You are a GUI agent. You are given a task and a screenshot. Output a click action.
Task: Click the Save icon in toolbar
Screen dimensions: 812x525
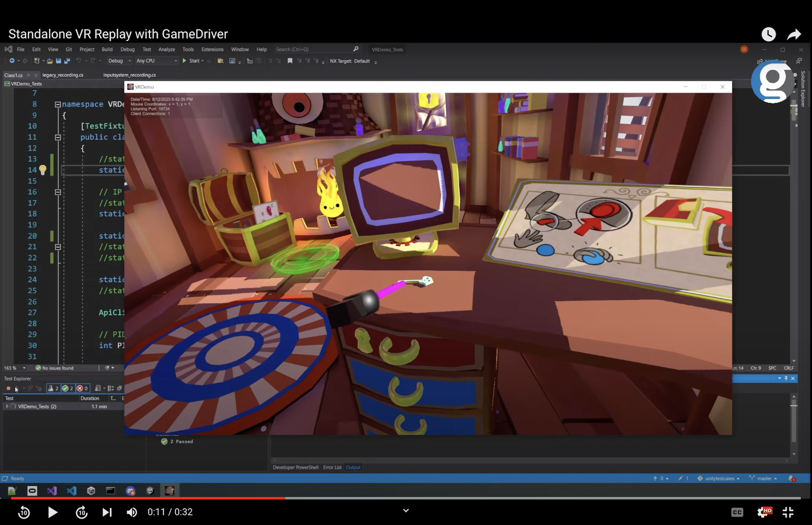[58, 61]
